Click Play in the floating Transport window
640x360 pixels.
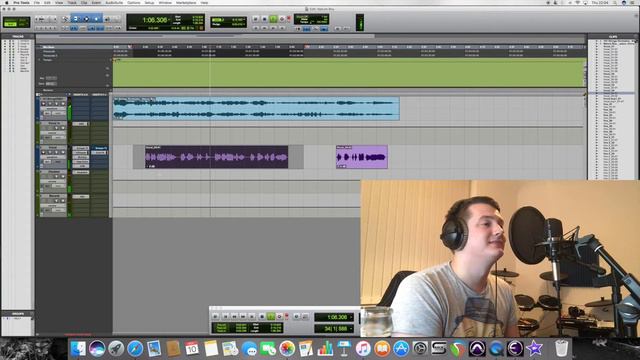[x=271, y=317]
